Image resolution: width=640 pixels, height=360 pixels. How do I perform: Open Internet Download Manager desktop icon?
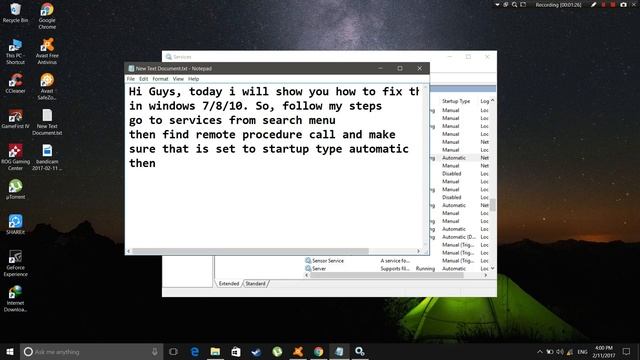(15, 299)
